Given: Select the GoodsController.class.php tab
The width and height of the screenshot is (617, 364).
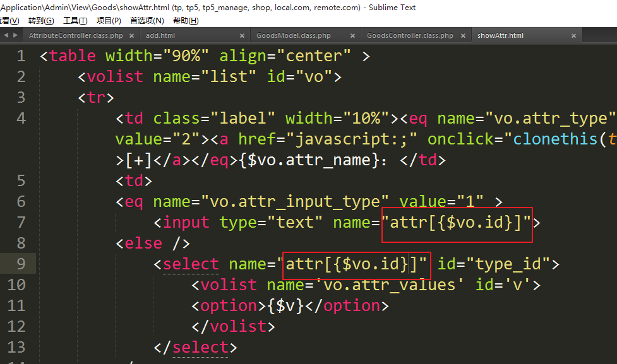Looking at the screenshot, I should (410, 36).
